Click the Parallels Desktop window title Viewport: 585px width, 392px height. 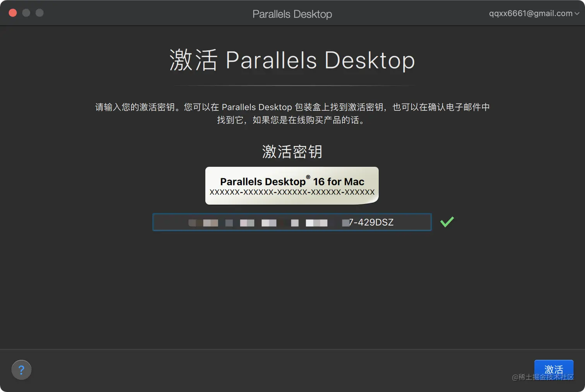point(292,14)
